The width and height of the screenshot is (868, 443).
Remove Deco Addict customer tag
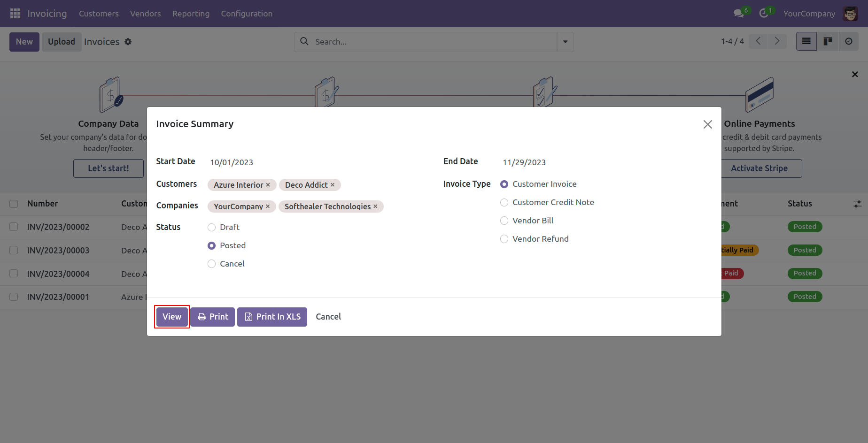tap(333, 185)
